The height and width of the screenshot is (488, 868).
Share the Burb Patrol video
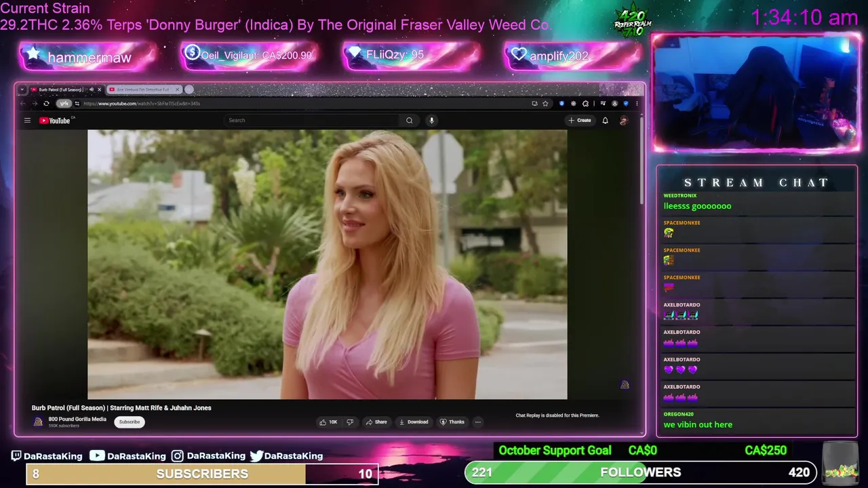[x=376, y=422]
